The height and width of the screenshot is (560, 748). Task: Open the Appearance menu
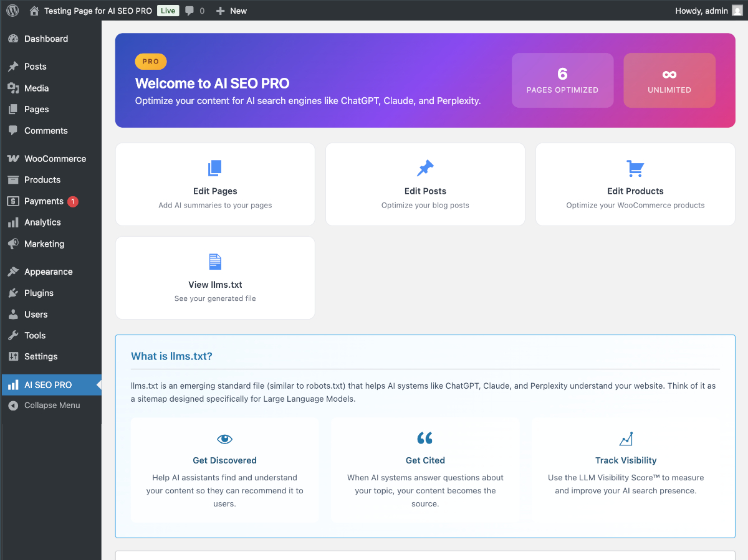[x=51, y=272]
